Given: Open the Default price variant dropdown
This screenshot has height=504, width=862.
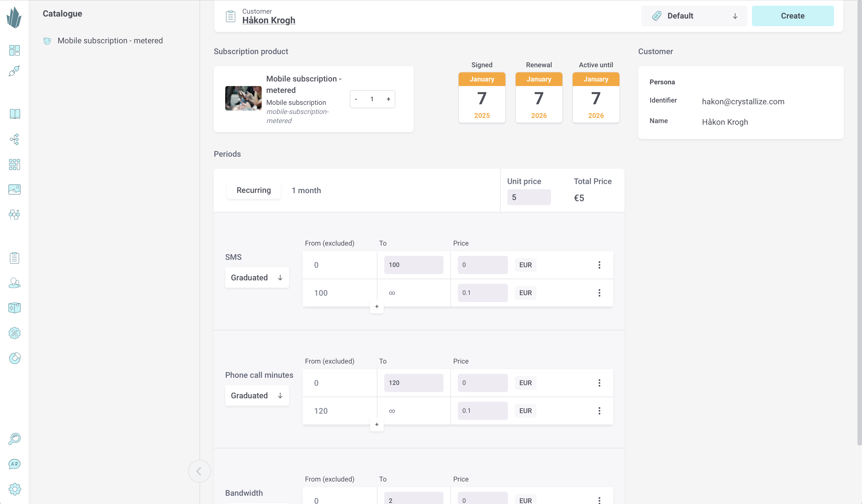Looking at the screenshot, I should tap(694, 16).
